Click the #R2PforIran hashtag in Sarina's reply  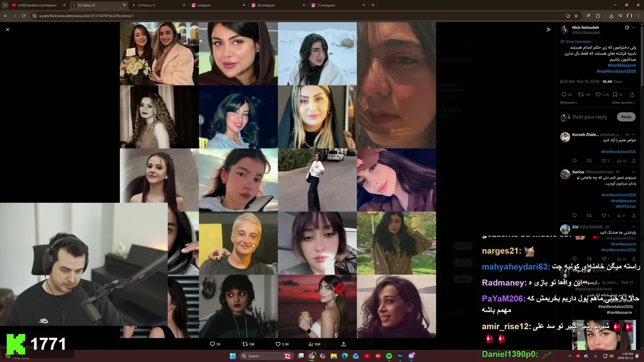click(626, 207)
